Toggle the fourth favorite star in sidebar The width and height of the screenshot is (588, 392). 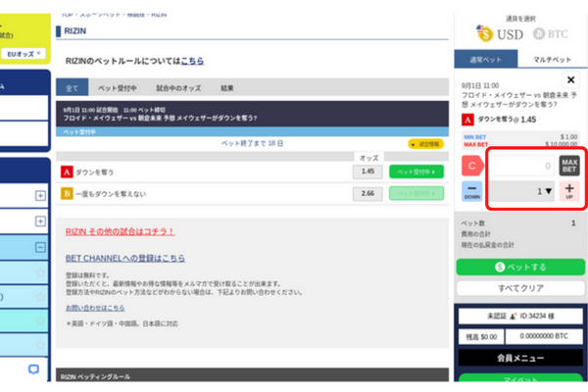[40, 345]
